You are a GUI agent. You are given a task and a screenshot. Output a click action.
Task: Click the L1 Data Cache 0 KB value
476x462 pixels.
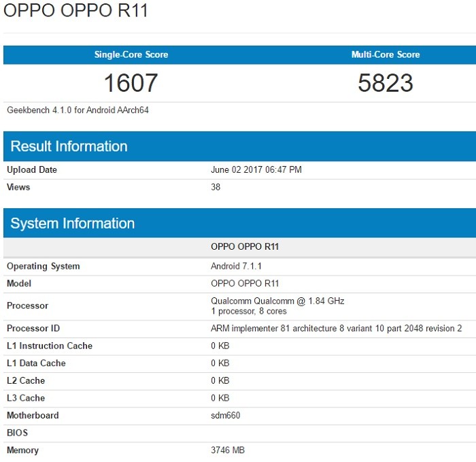tap(220, 363)
